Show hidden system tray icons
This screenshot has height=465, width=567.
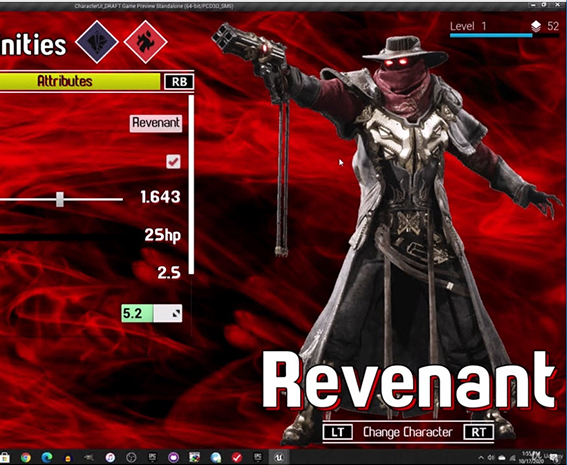(x=481, y=458)
